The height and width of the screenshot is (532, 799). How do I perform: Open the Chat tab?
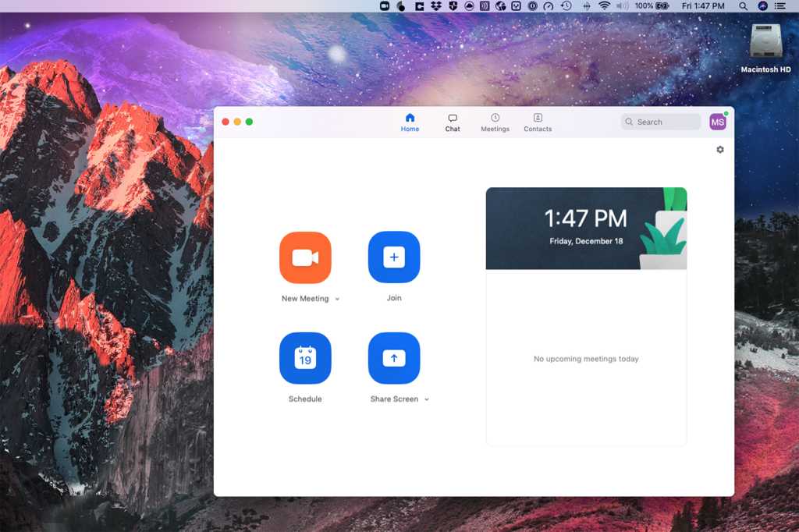452,122
